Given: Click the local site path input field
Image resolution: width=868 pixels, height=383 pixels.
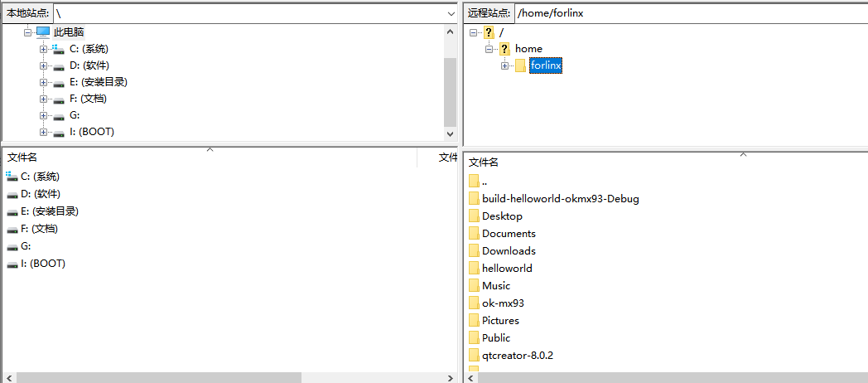Looking at the screenshot, I should pyautogui.click(x=248, y=13).
